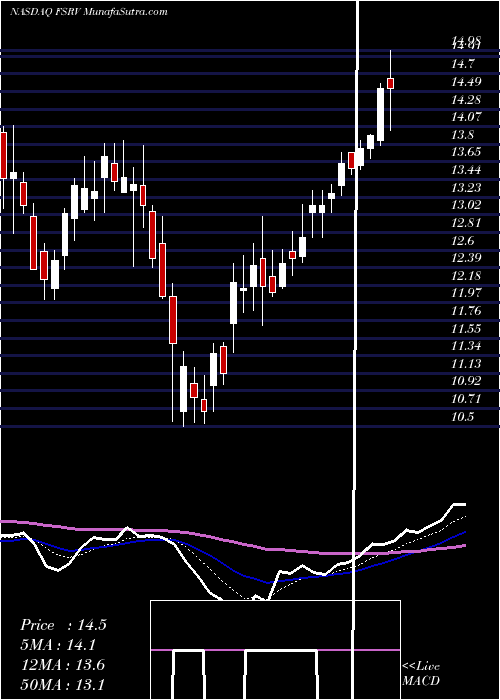This screenshot has width=500, height=700.
Task: Click the 10.92 price axis label
Action: 466,381
